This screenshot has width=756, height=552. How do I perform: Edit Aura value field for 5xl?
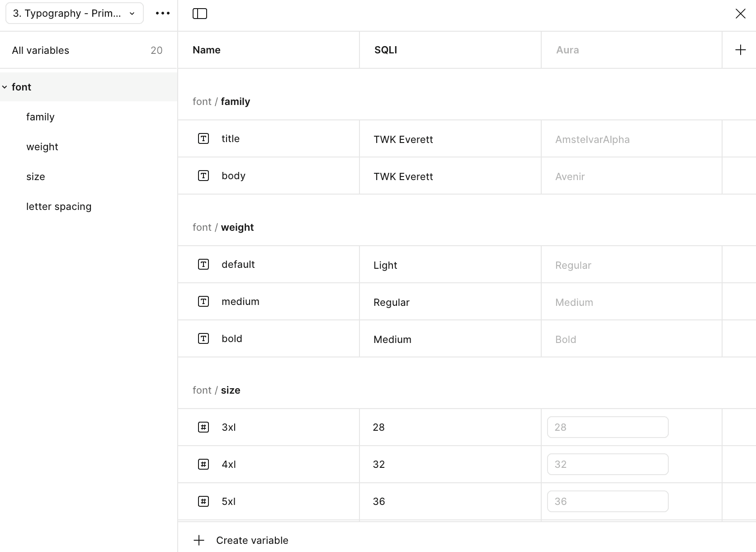[608, 501]
